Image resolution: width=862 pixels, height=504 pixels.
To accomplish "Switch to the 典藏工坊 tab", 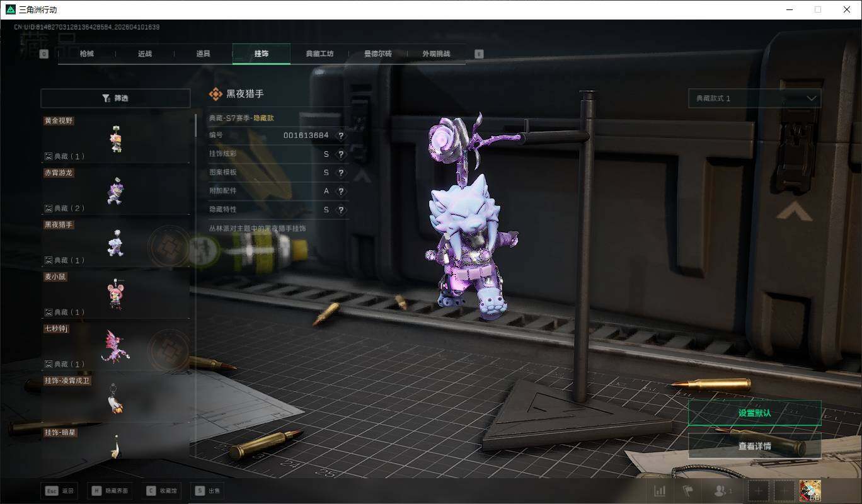I will [319, 54].
